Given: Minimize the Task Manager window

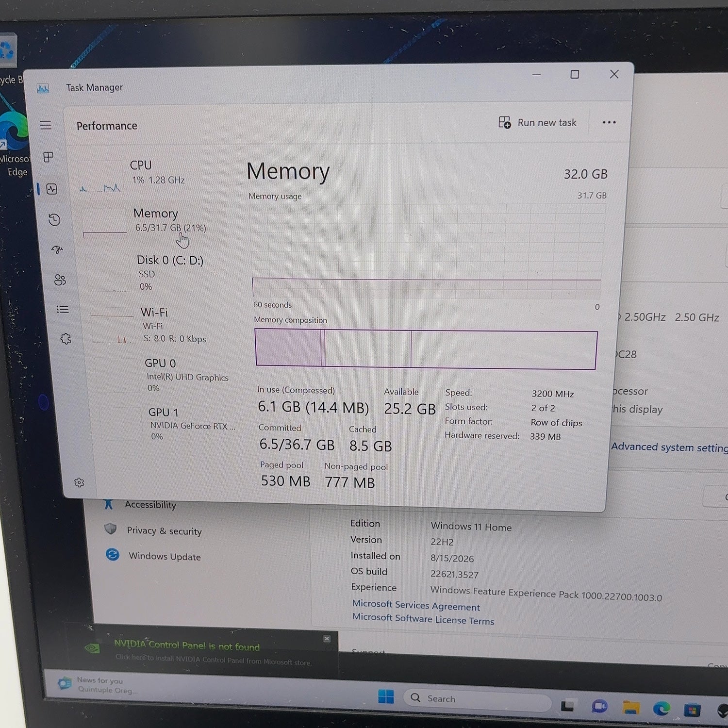Looking at the screenshot, I should tap(536, 74).
